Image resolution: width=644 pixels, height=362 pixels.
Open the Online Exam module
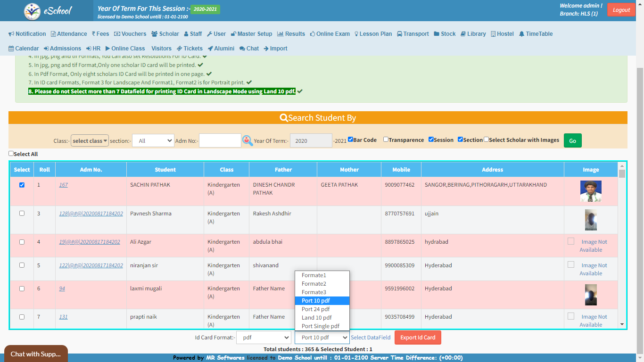[x=330, y=34]
